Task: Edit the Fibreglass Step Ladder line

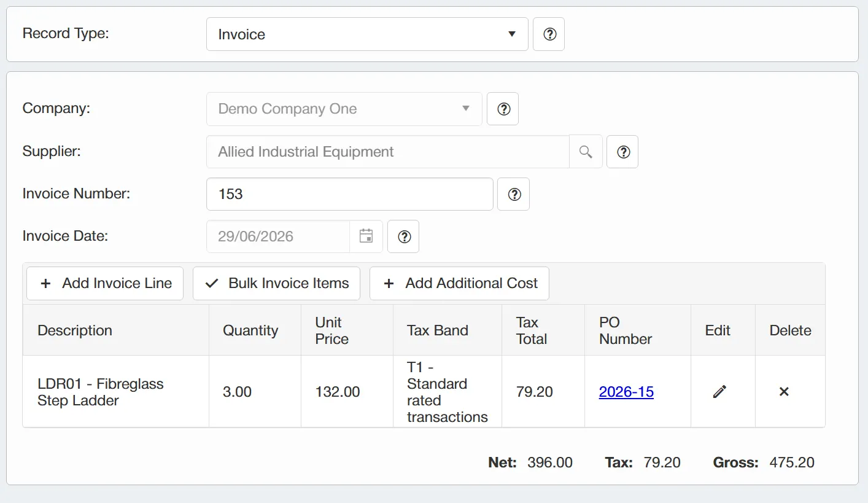Action: coord(719,391)
